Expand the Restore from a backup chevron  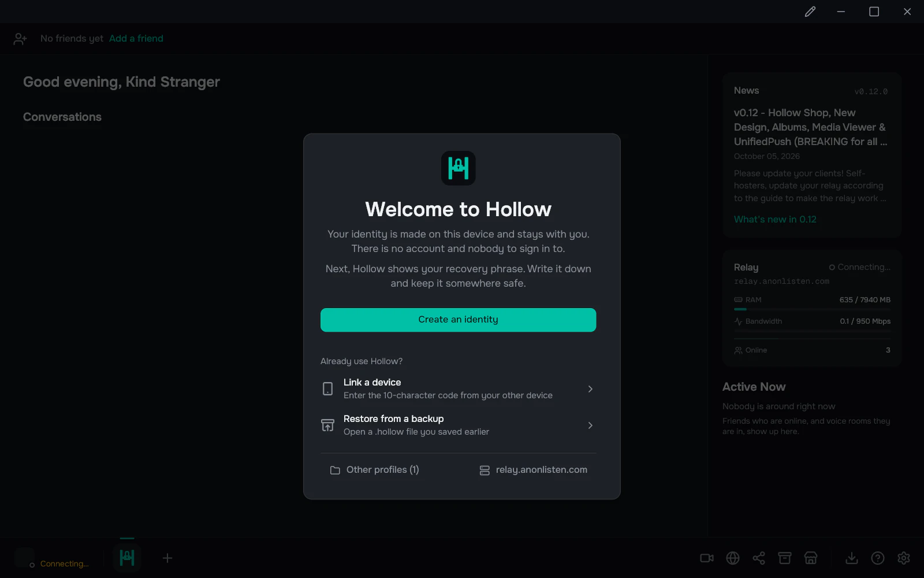click(x=590, y=425)
